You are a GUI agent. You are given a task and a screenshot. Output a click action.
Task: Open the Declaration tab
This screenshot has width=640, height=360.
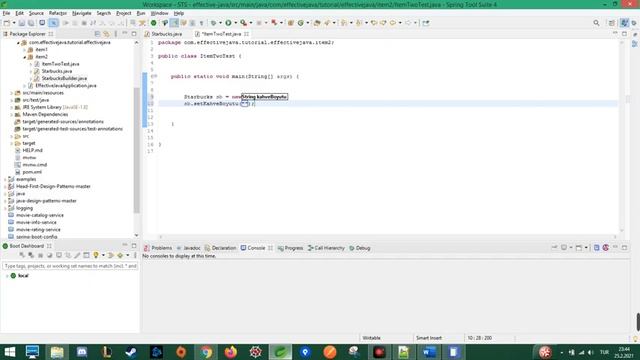220,248
